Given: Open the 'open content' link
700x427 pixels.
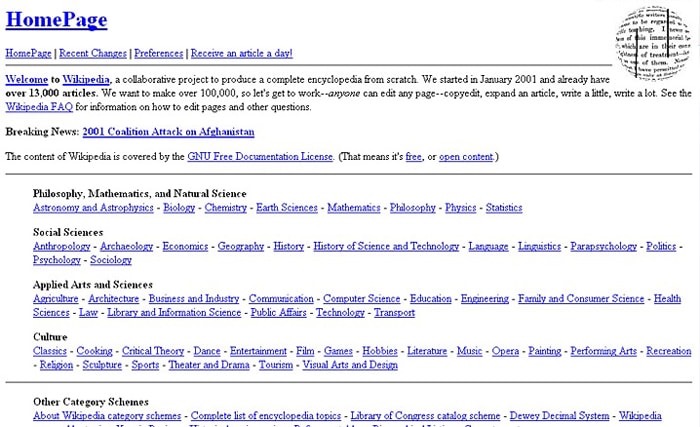Looking at the screenshot, I should click(x=466, y=157).
